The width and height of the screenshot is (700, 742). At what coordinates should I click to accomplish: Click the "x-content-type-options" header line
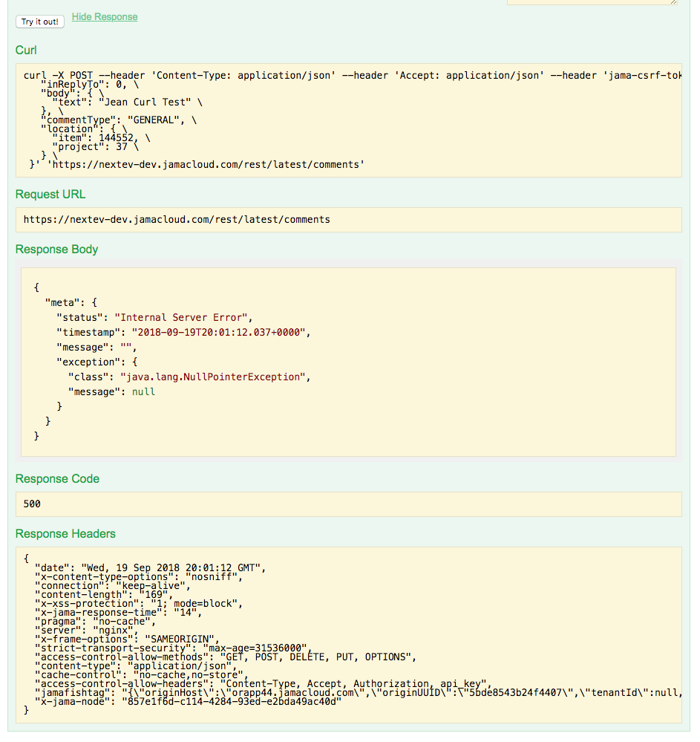tap(139, 577)
